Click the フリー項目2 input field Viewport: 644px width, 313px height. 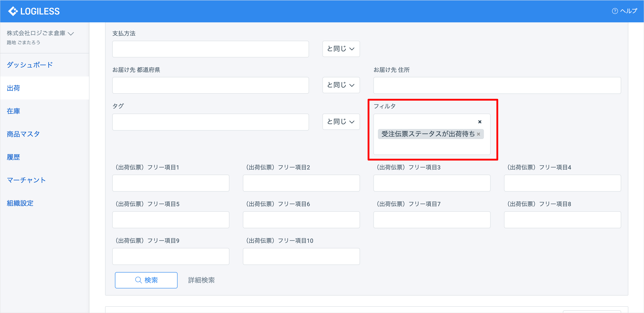point(301,183)
